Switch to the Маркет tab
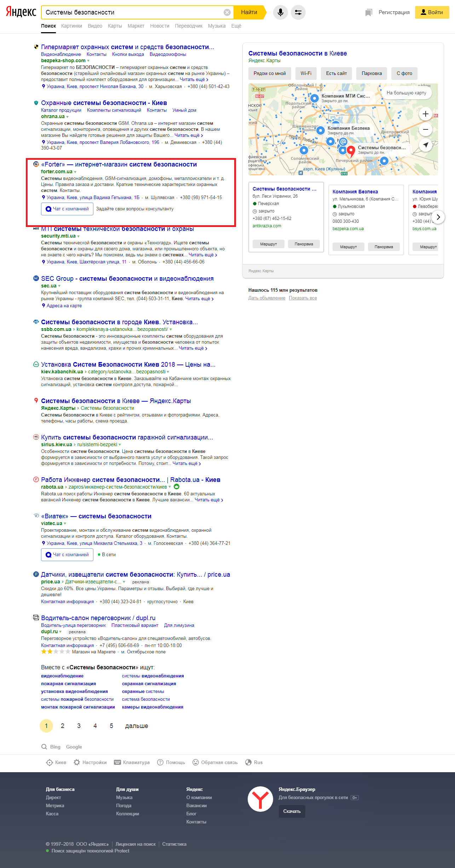 136,26
